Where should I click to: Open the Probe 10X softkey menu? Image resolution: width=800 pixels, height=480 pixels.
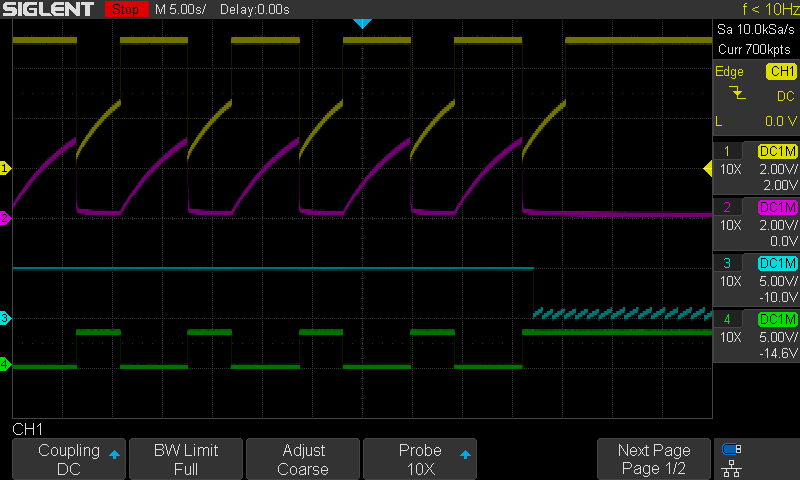click(420, 459)
